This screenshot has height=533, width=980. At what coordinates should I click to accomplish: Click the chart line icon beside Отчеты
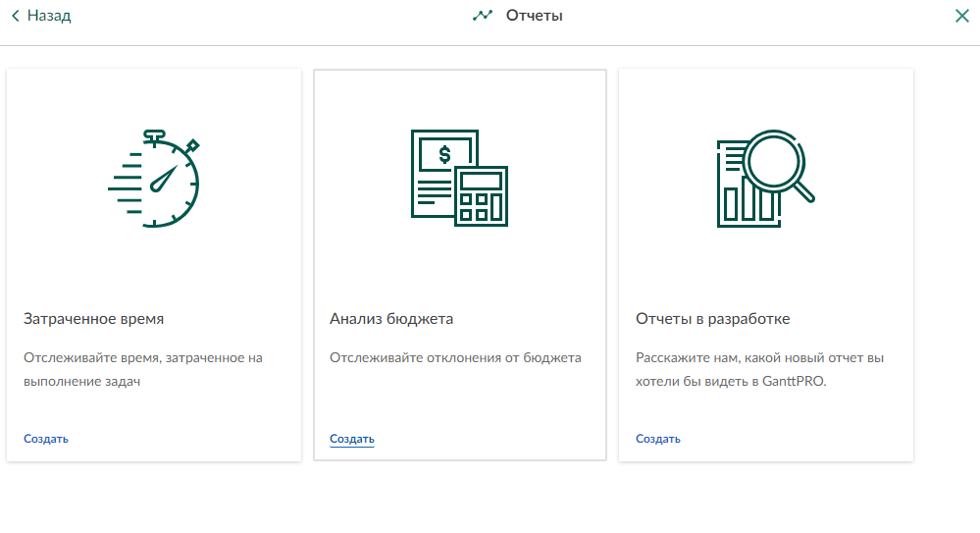(x=483, y=16)
